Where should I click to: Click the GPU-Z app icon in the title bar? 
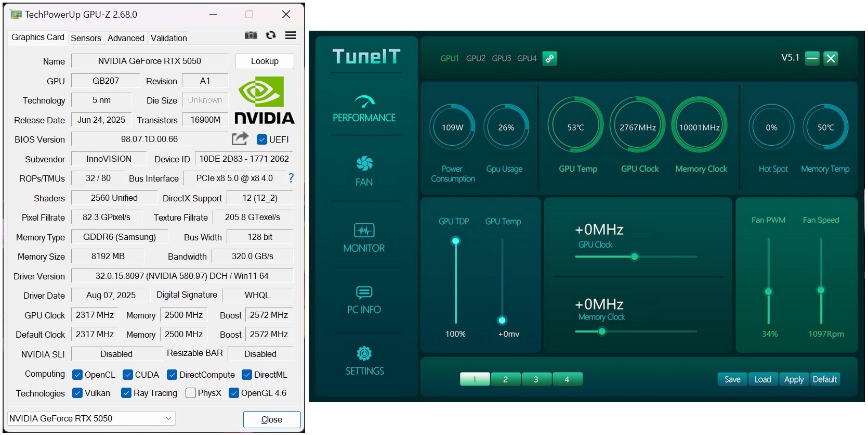click(x=16, y=15)
